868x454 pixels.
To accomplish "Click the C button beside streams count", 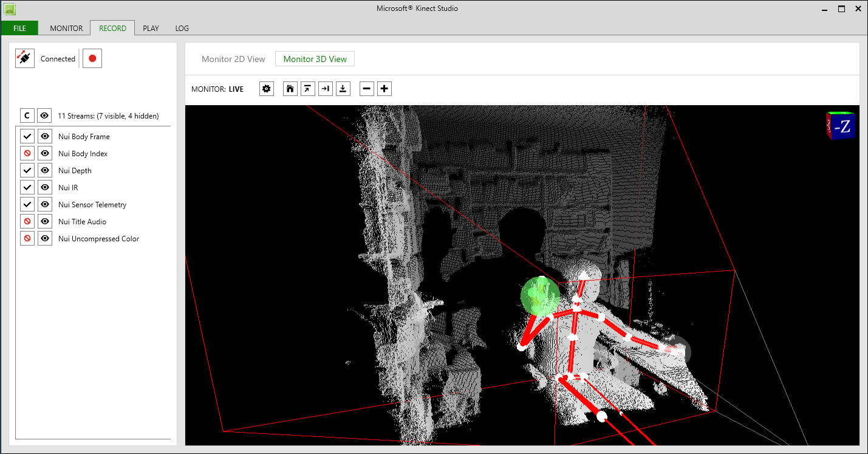I will pos(27,115).
